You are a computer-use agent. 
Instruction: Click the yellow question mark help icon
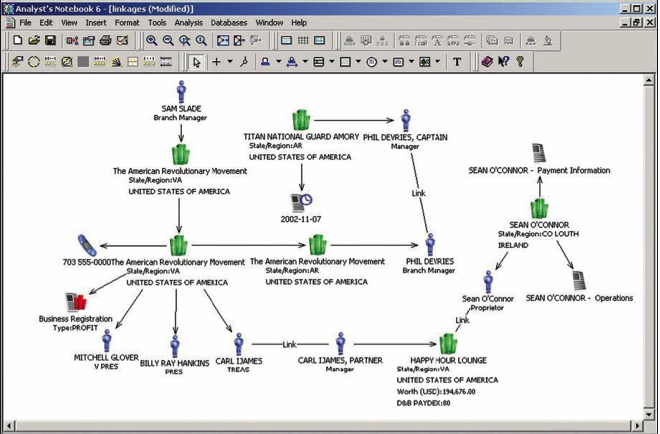click(520, 62)
